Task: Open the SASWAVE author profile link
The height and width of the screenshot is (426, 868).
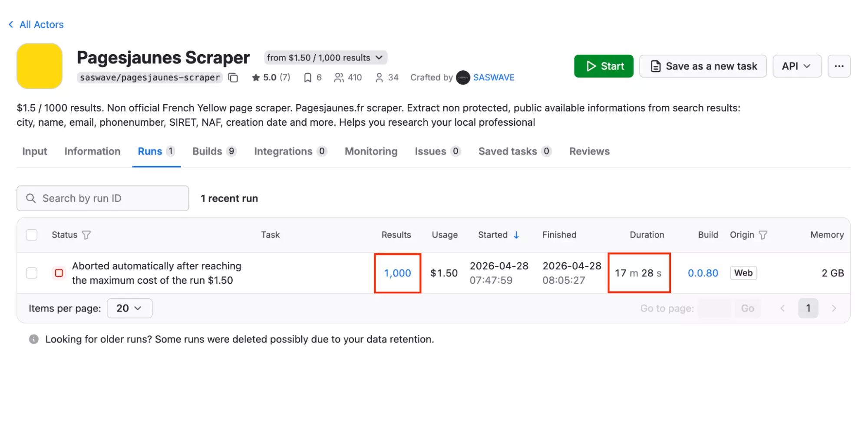Action: click(494, 78)
